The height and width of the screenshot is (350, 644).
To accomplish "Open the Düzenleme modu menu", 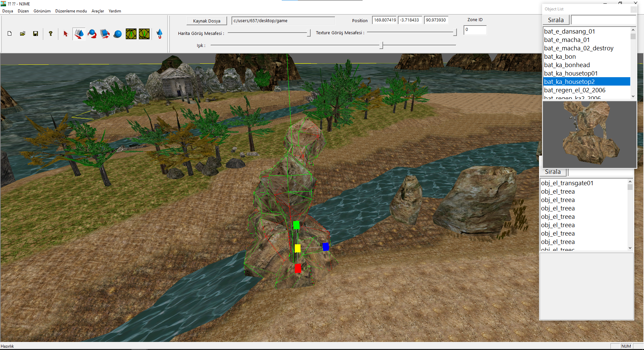I will tap(71, 11).
